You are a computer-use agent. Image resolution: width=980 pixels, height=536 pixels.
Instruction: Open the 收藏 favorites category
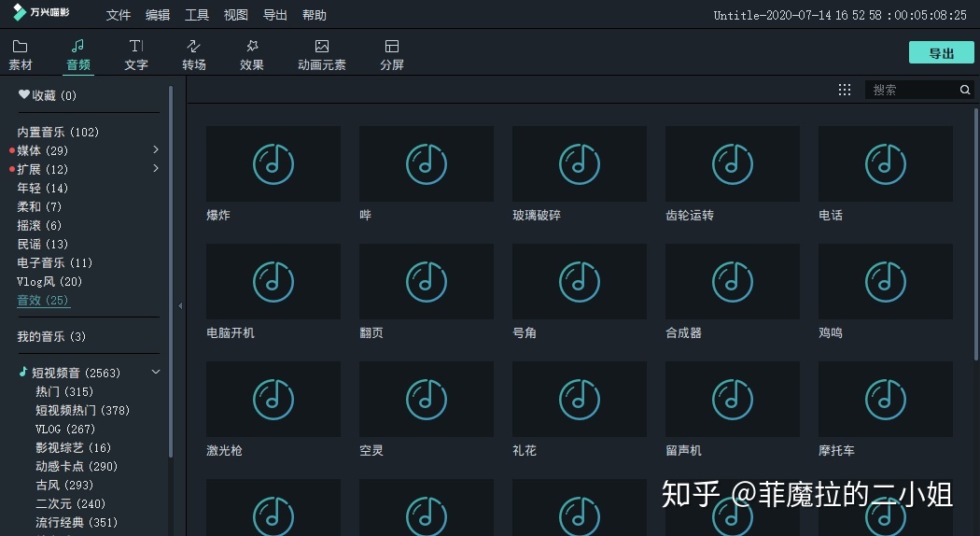coord(48,95)
